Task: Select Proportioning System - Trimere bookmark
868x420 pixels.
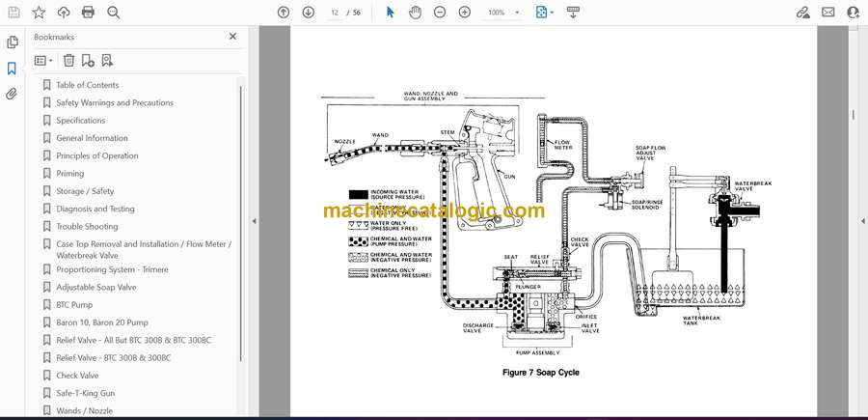Action: coord(112,269)
